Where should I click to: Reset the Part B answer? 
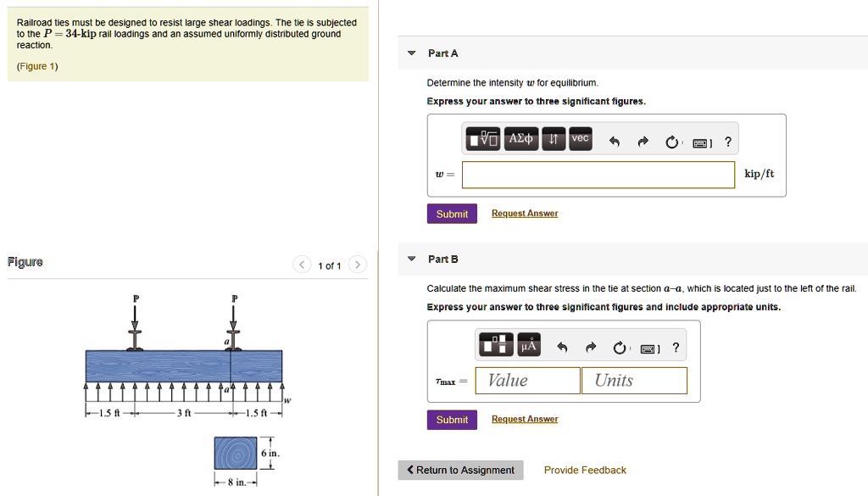click(x=619, y=348)
